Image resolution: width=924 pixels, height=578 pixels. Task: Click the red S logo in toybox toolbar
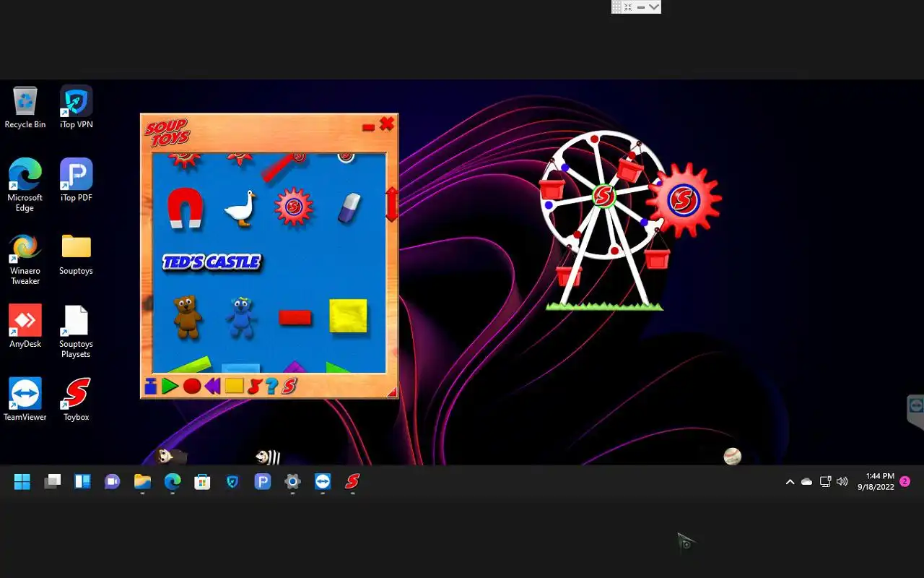(289, 387)
